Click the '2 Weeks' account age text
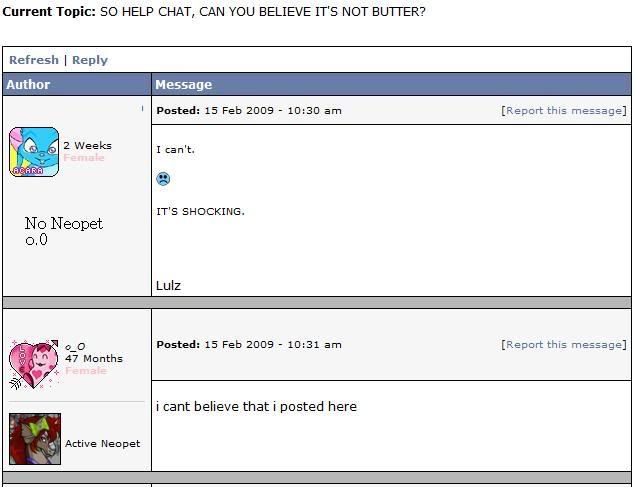The height and width of the screenshot is (487, 634). (87, 146)
